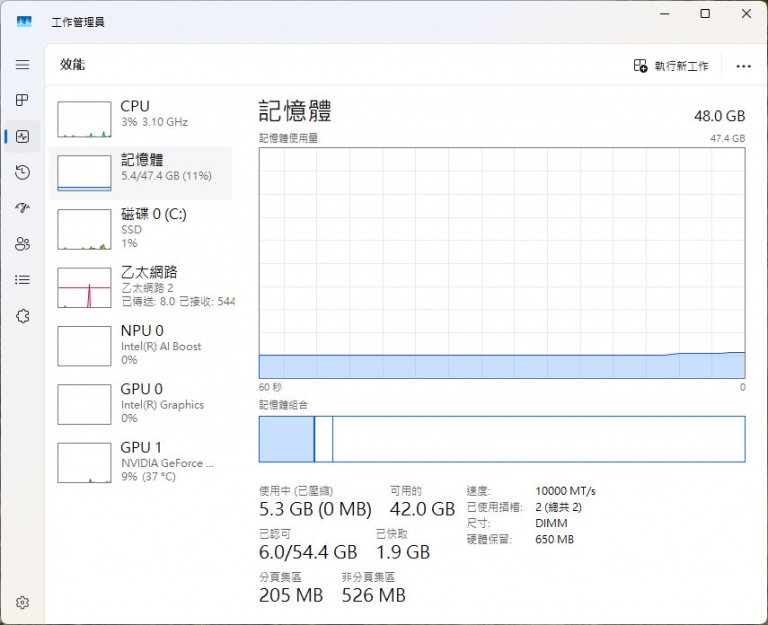Open the App history page icon
Viewport: 768px width, 625px height.
(22, 172)
